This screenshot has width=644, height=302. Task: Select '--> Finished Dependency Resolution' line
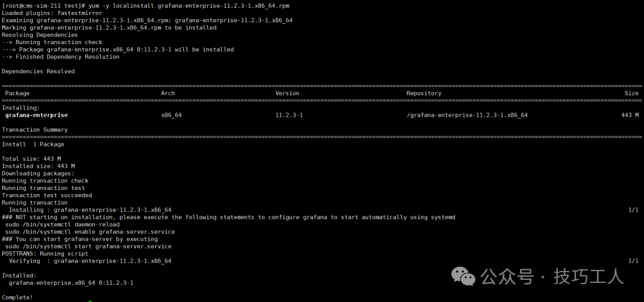(61, 57)
